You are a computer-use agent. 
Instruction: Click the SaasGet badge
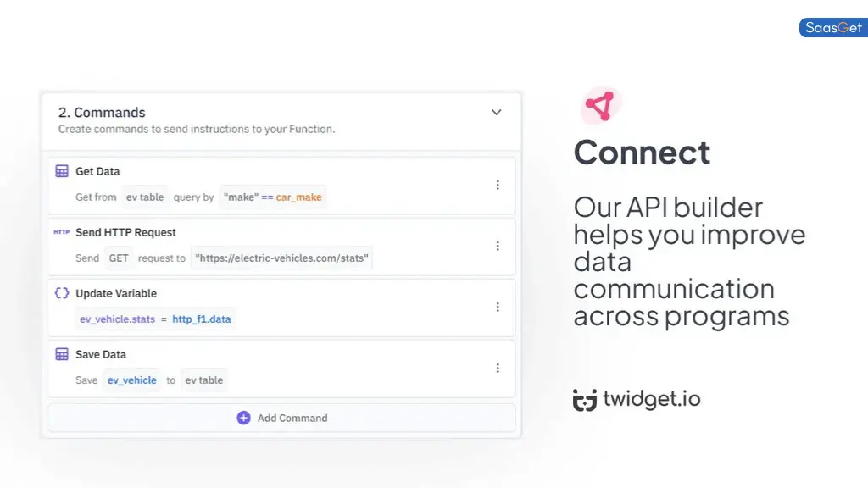(x=832, y=27)
